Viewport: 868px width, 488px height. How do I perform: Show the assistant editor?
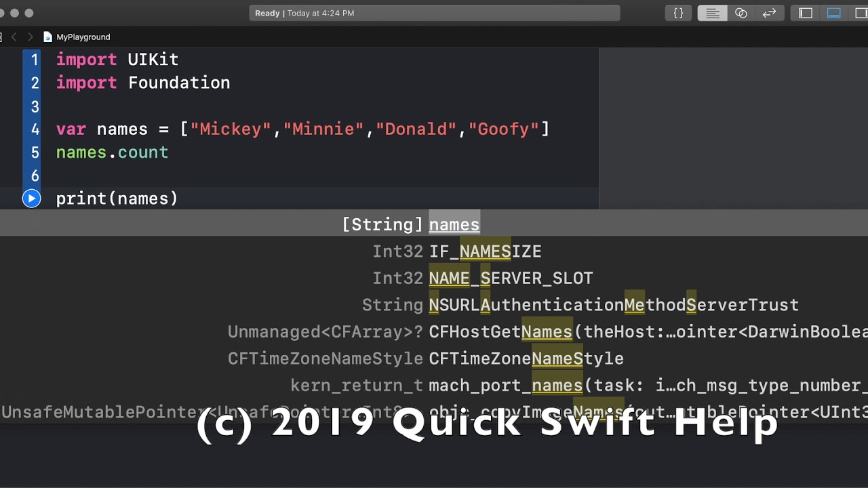741,13
